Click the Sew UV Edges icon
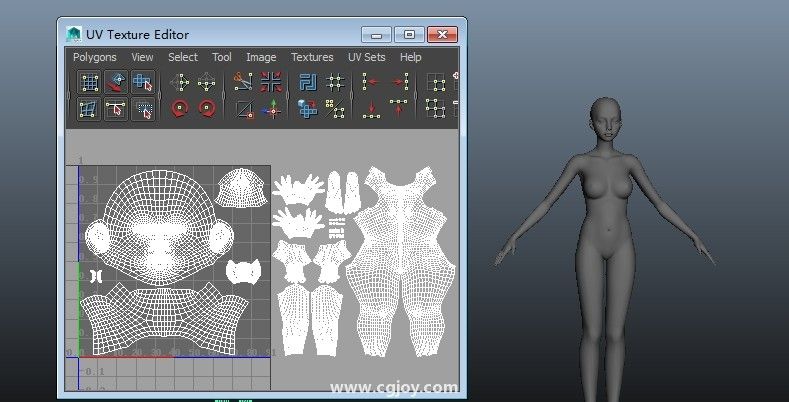Viewport: 789px width, 402px height. tap(271, 82)
